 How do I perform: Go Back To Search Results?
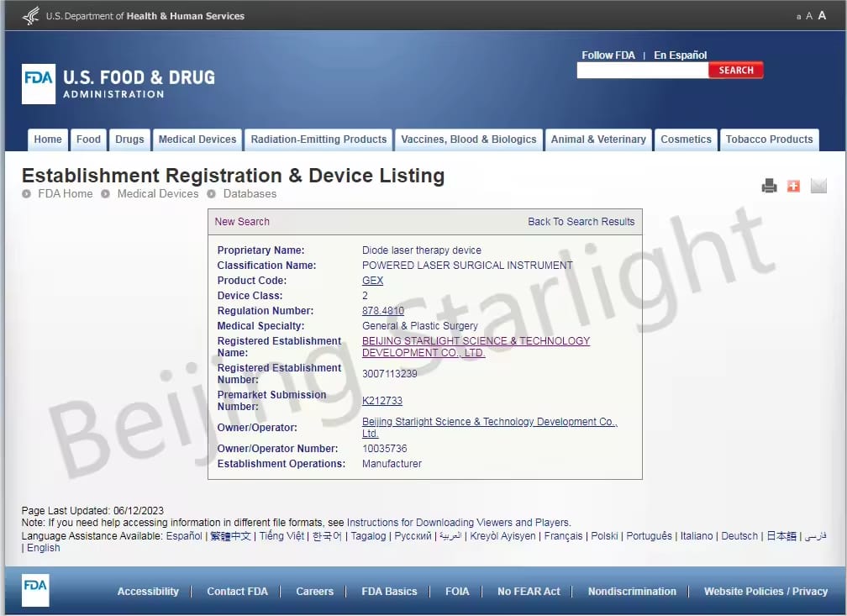tap(581, 222)
